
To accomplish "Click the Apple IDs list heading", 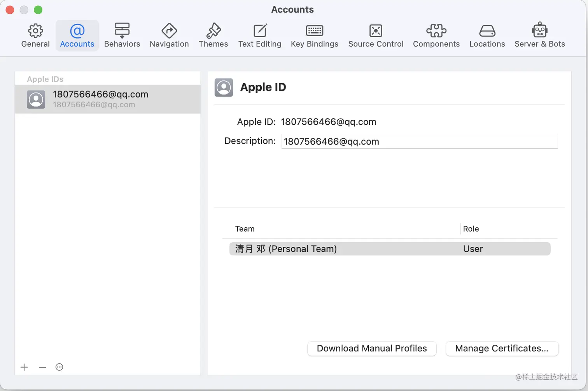I will pyautogui.click(x=45, y=79).
